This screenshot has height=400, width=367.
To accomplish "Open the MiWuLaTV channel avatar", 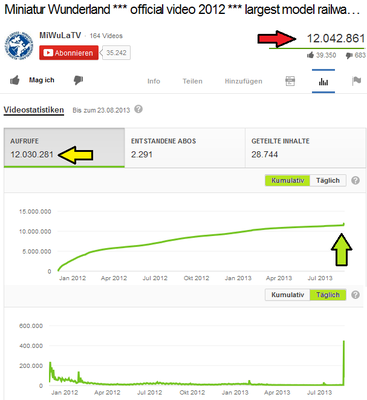I will [19, 46].
